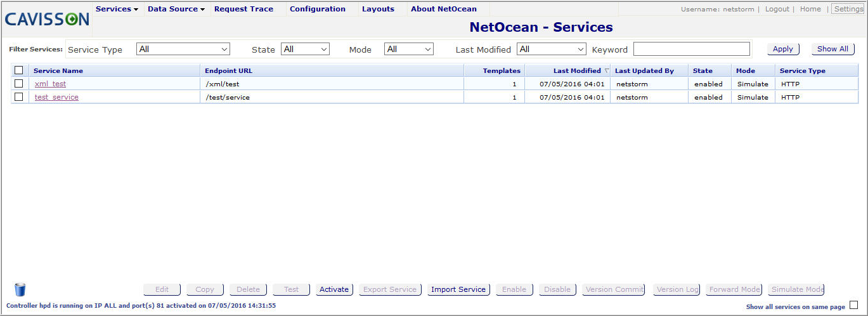Open the xml_test service link

coord(50,84)
